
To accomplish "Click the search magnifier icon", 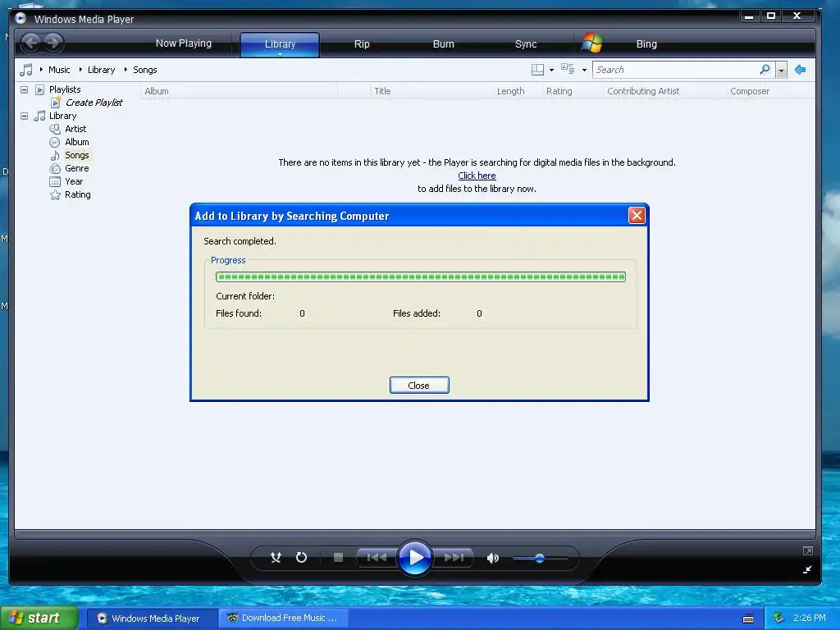I will (765, 70).
